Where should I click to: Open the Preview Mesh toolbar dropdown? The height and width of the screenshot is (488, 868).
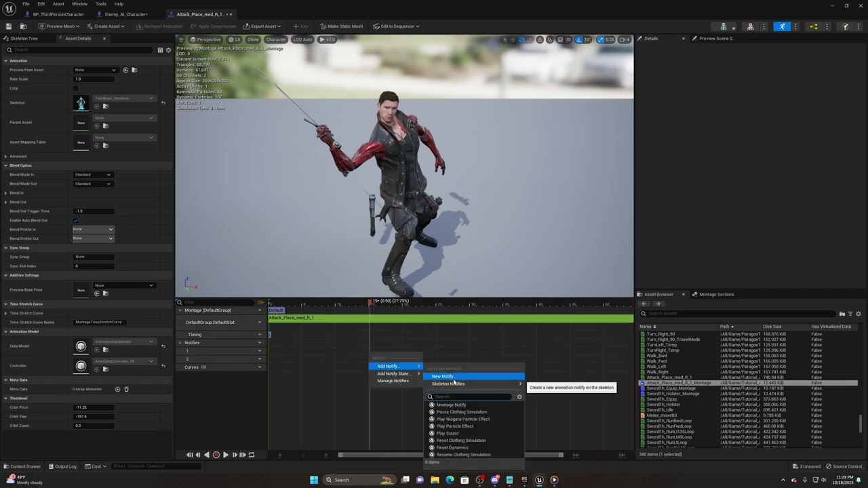(x=59, y=26)
